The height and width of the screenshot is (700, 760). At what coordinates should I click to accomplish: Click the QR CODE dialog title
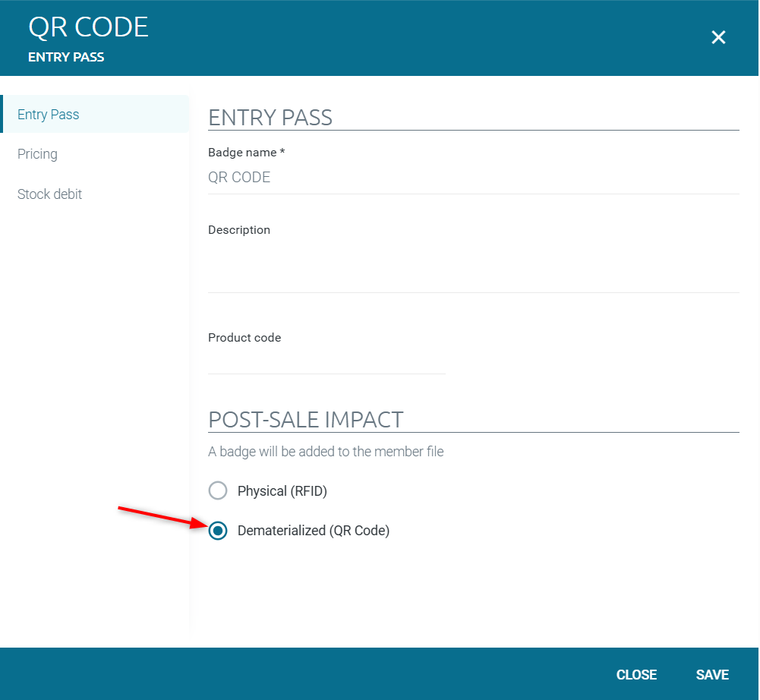click(x=88, y=27)
